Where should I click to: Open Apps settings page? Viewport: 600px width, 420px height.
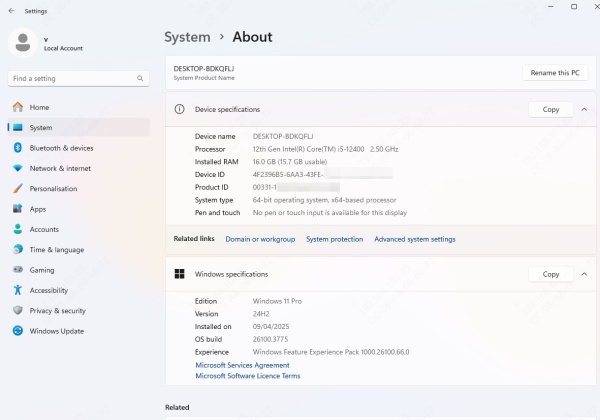click(x=78, y=209)
